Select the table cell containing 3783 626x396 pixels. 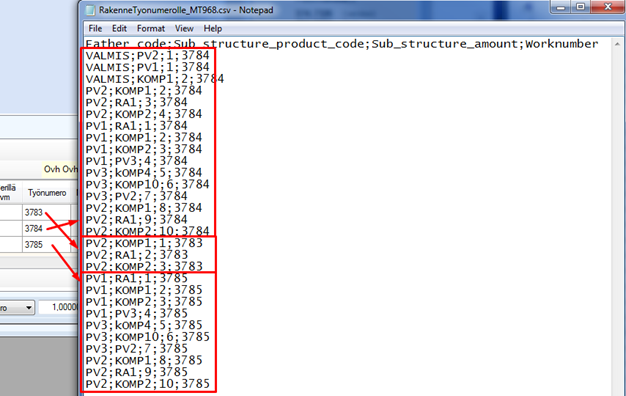pos(47,212)
